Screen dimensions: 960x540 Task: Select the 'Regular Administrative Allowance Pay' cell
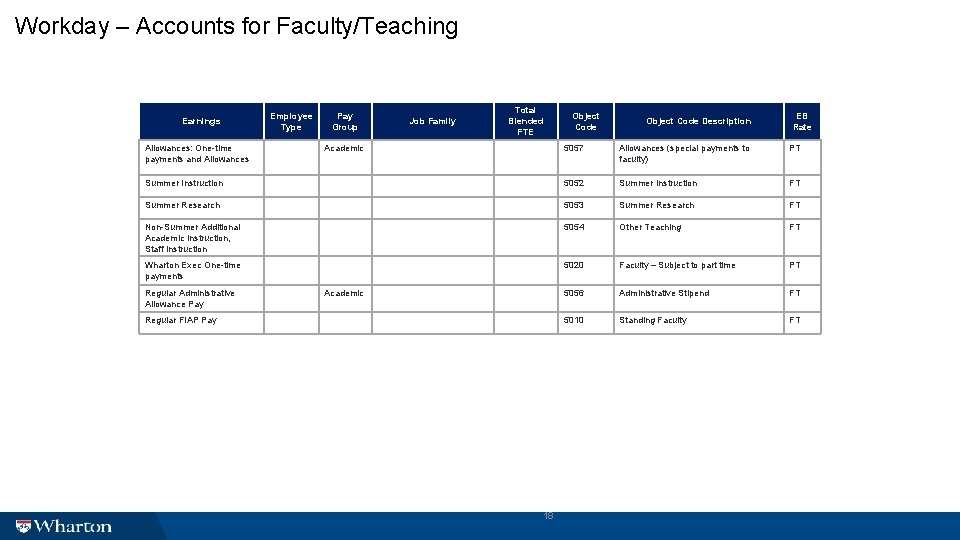coord(201,298)
